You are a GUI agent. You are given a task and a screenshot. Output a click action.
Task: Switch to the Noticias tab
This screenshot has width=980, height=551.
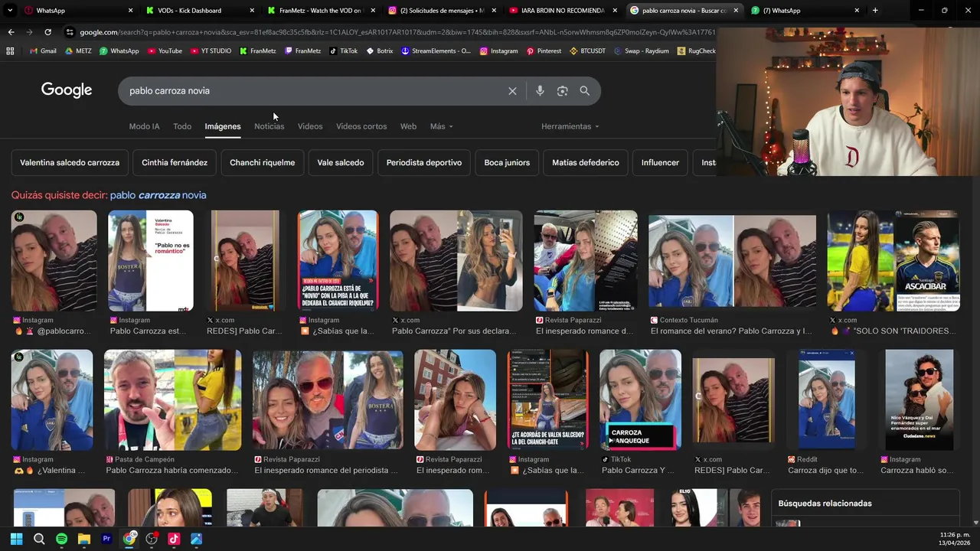(269, 126)
